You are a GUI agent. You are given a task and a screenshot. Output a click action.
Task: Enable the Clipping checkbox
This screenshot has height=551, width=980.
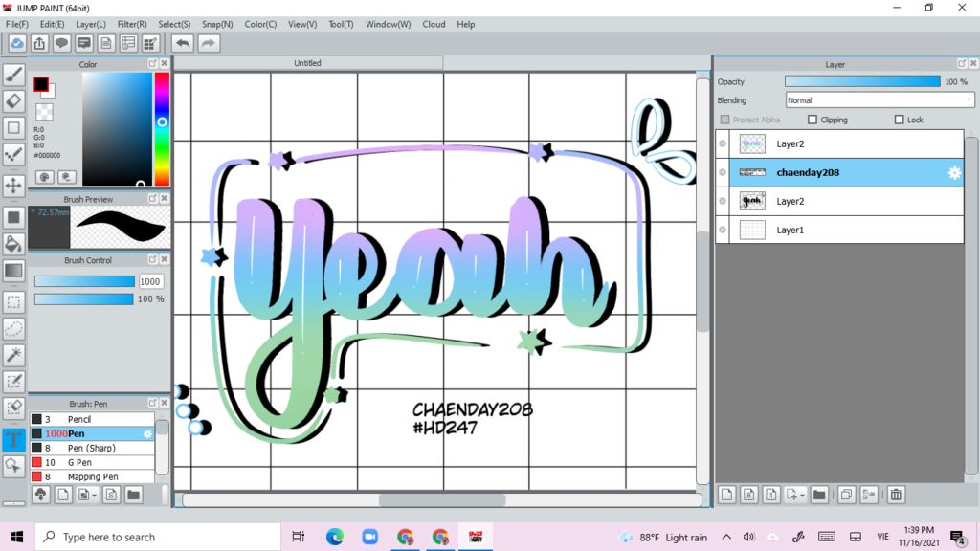(x=813, y=120)
